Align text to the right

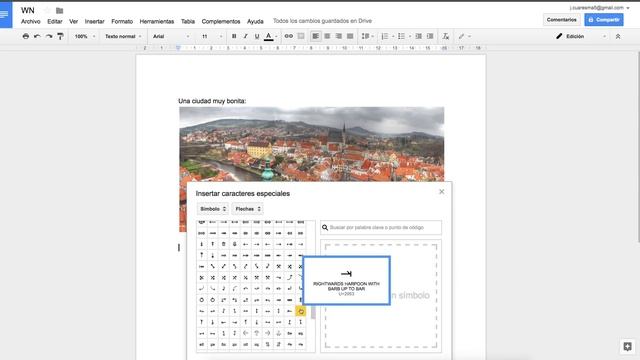(x=338, y=36)
